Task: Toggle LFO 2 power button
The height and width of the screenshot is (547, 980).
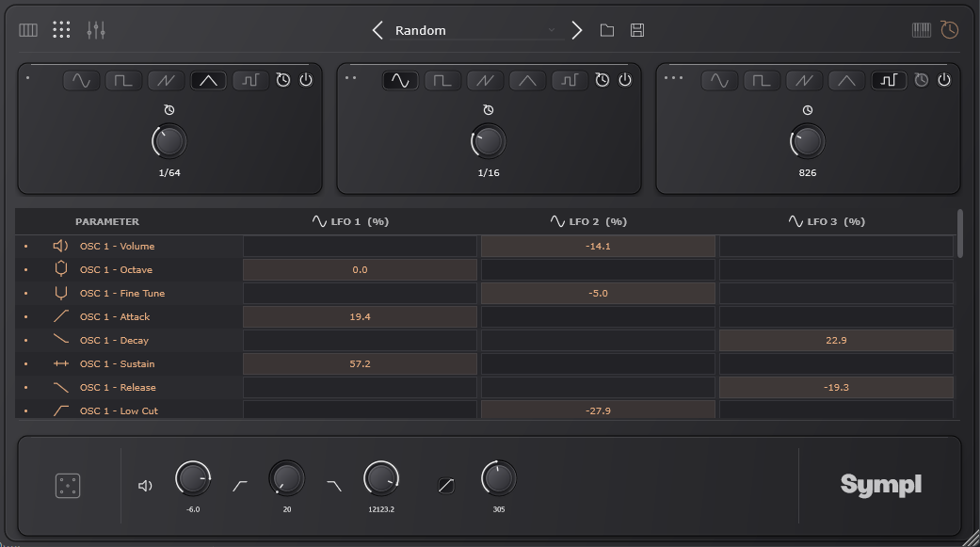Action: [625, 80]
